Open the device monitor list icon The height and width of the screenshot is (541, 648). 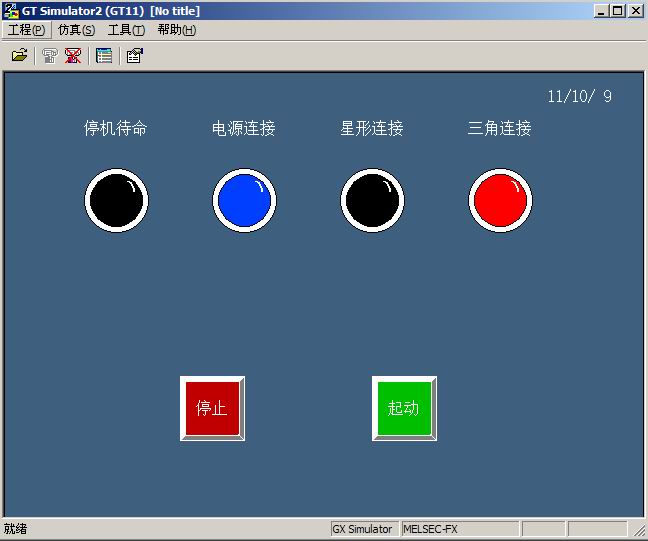pyautogui.click(x=104, y=56)
